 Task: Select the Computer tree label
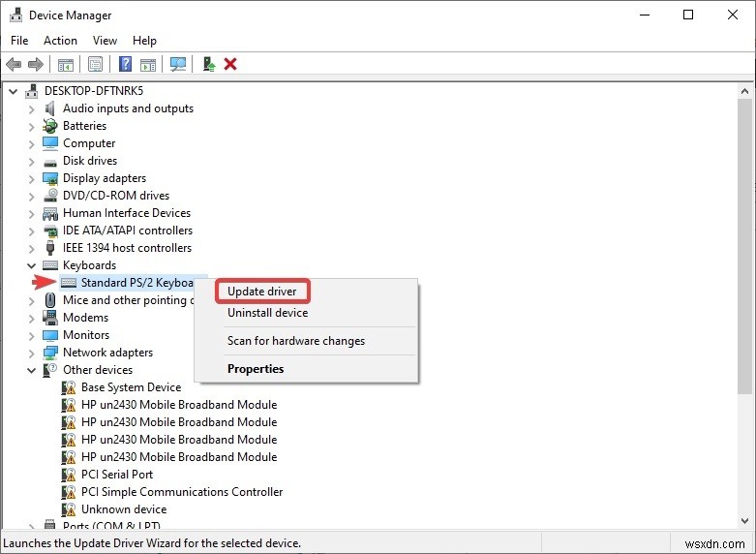[x=89, y=143]
